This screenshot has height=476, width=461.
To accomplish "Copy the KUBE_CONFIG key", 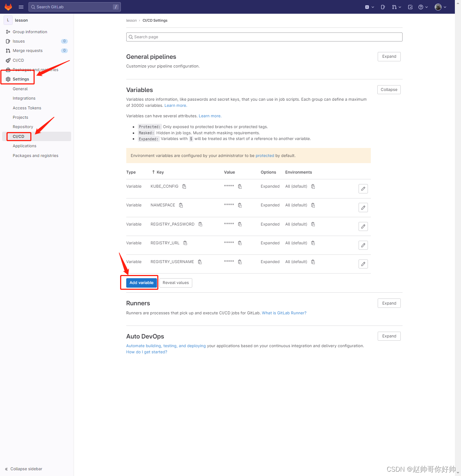I will (x=184, y=187).
